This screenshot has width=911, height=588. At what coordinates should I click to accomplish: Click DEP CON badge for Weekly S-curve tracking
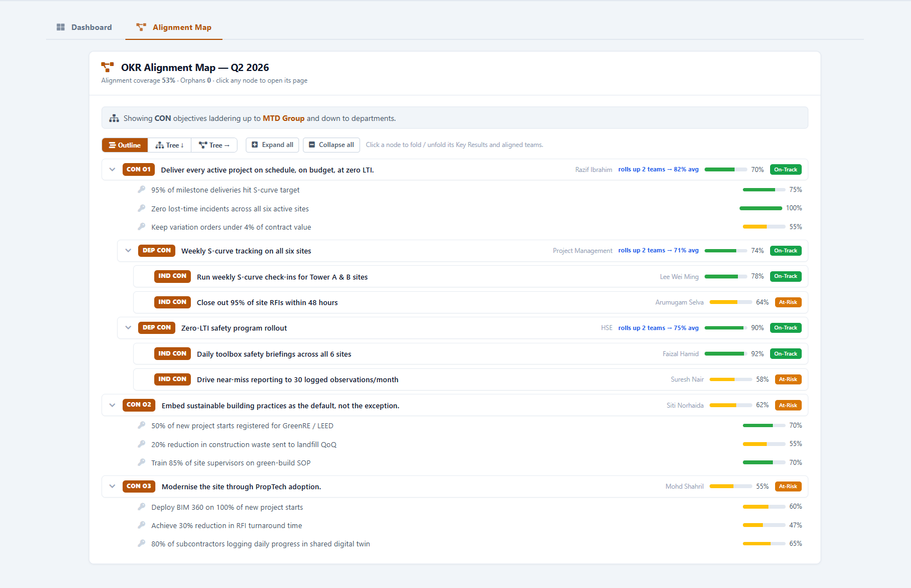[x=156, y=251]
